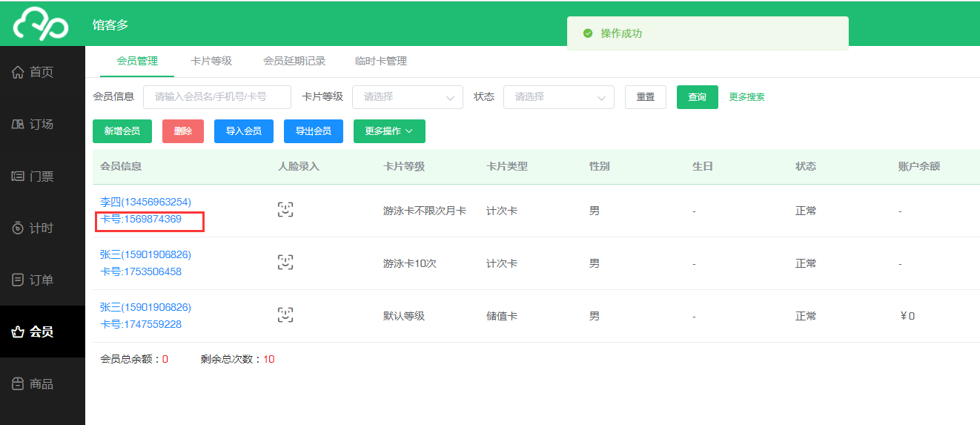Click 账户余额 column header
The width and height of the screenshot is (980, 425).
(x=919, y=166)
